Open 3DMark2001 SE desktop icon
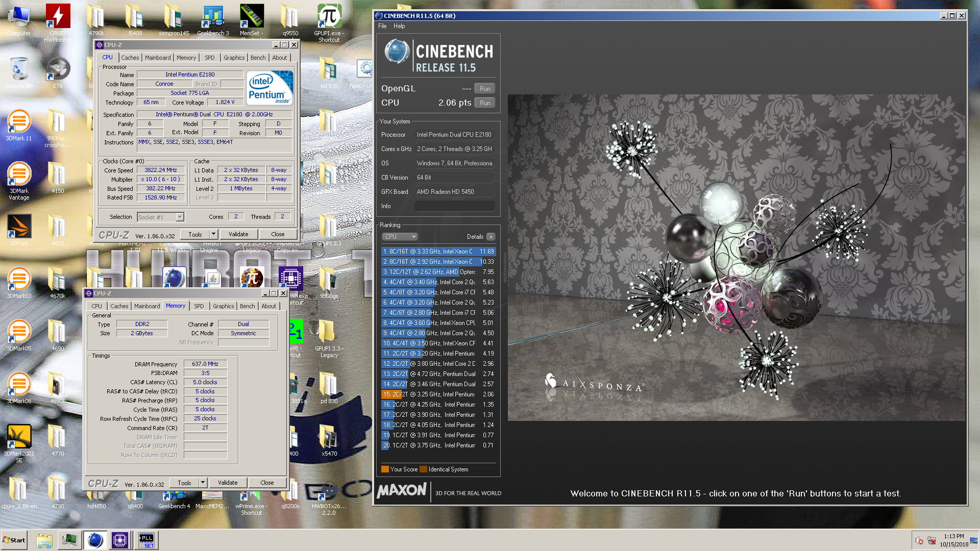Screen dimensions: 980x551 (x=19, y=443)
